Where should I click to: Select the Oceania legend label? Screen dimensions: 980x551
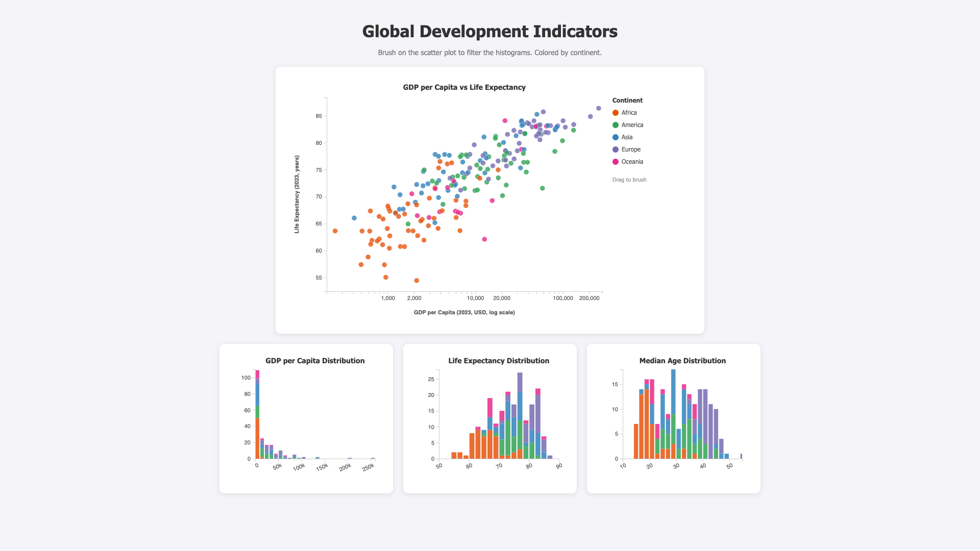pos(632,162)
